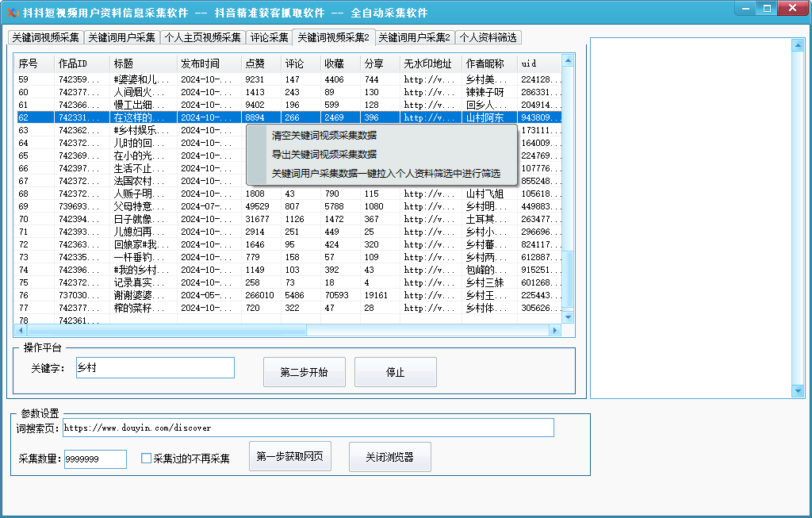
Task: Click uid column header
Action: pos(539,63)
